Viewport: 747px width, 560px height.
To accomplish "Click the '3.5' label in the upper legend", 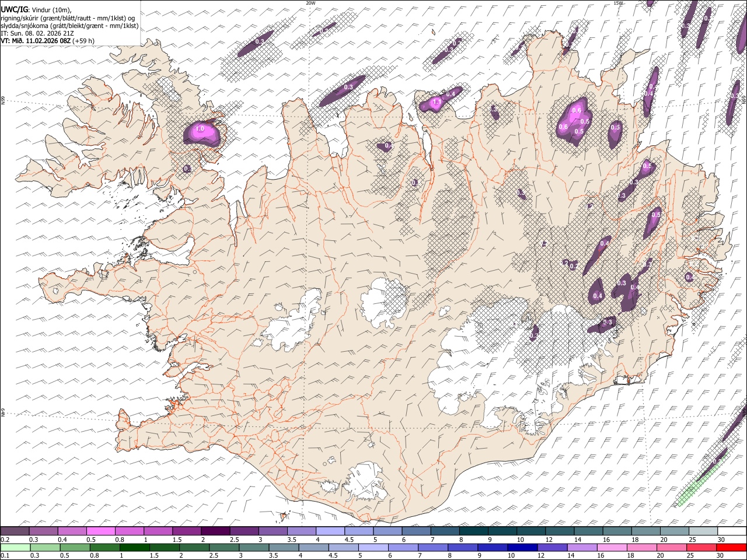I will coord(292,540).
